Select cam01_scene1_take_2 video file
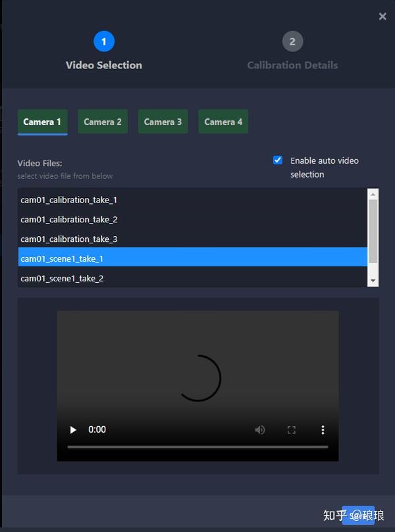The width and height of the screenshot is (395, 532). tap(193, 278)
